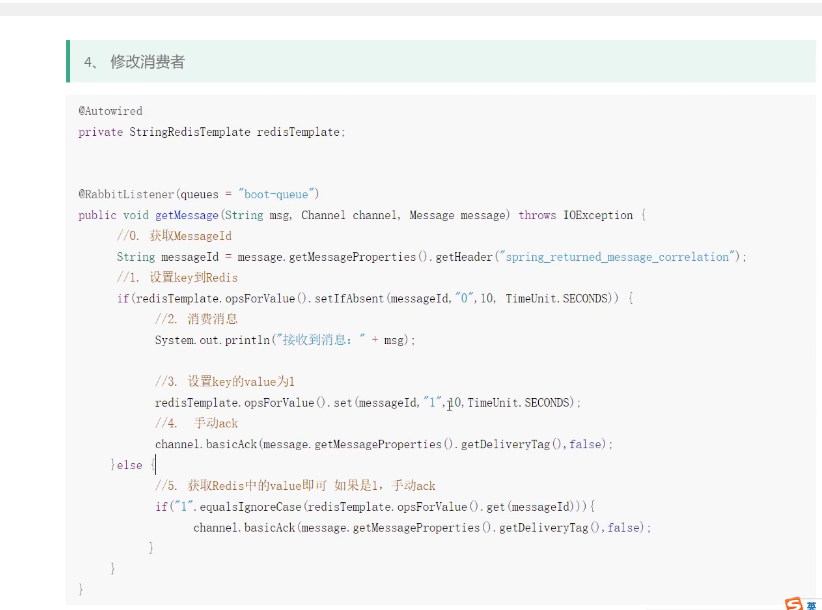Click the first channel.basicAck statement
Screen dimensions: 822x610
click(383, 444)
